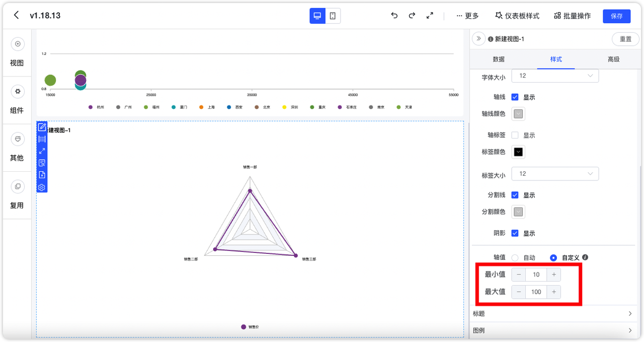Click the enlarge arrows icon on chart toolbar
The image size is (644, 342).
pyautogui.click(x=42, y=151)
